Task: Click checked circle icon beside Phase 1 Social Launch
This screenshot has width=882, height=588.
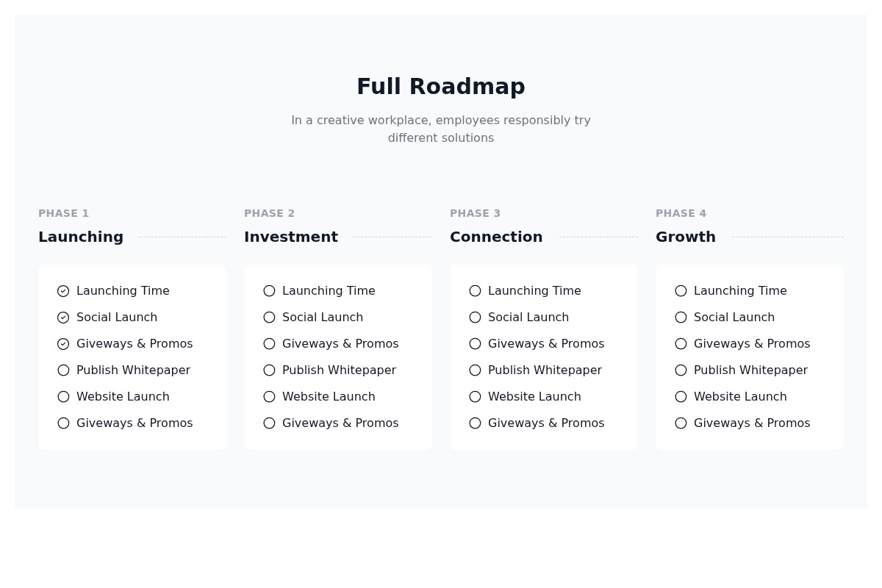Action: point(63,318)
